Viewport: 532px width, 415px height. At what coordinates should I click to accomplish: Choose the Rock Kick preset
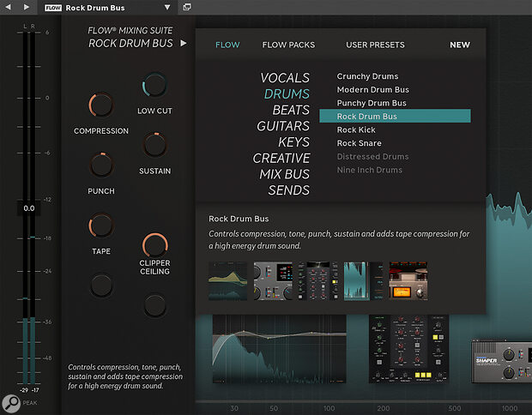pyautogui.click(x=356, y=129)
